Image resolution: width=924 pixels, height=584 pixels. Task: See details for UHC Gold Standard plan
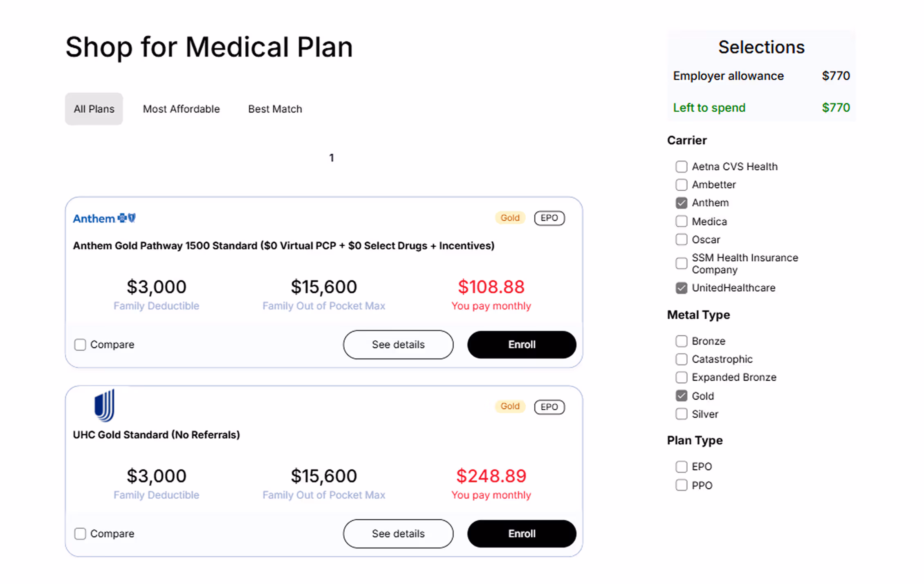398,534
